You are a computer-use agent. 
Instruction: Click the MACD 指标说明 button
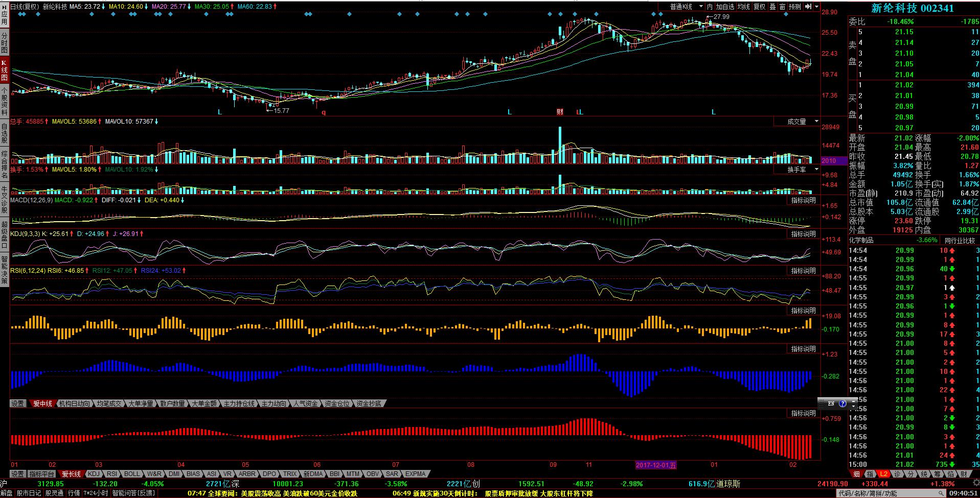tap(803, 200)
